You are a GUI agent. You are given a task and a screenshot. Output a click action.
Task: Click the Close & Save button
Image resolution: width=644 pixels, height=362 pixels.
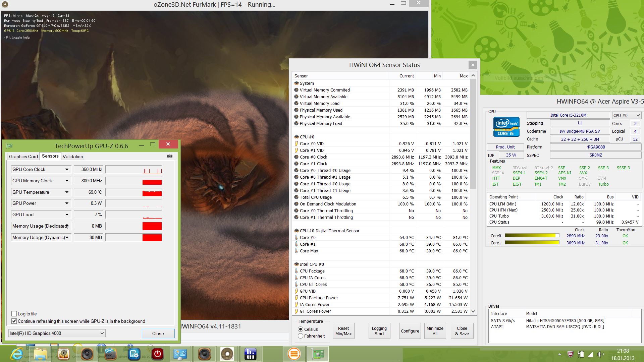click(462, 331)
